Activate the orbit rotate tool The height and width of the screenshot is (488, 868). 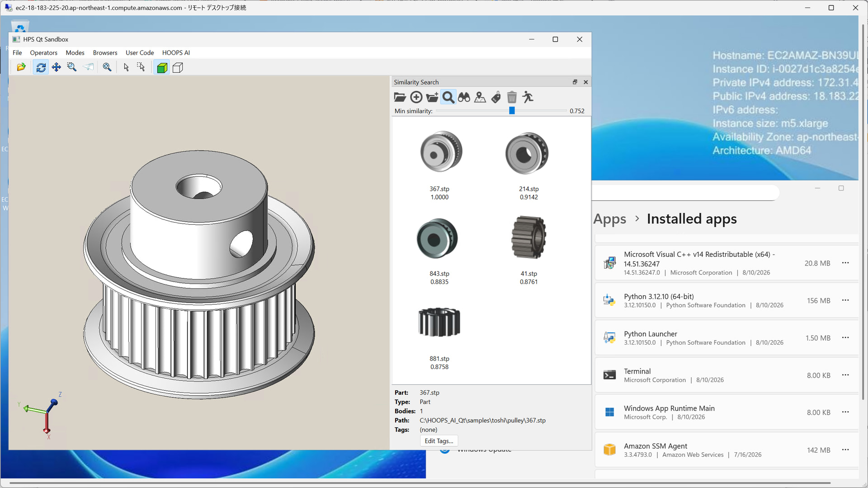pyautogui.click(x=41, y=67)
